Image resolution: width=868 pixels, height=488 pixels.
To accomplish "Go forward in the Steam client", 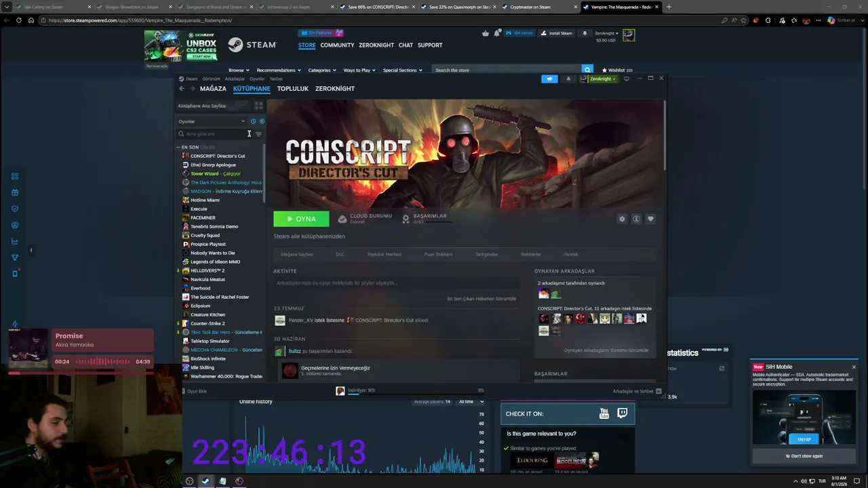I will tap(192, 89).
